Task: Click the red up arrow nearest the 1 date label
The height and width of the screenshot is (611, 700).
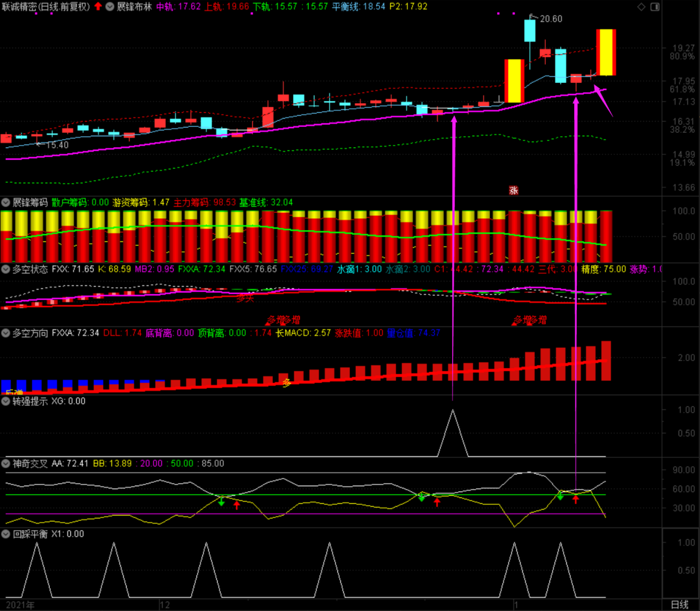Action: click(576, 499)
